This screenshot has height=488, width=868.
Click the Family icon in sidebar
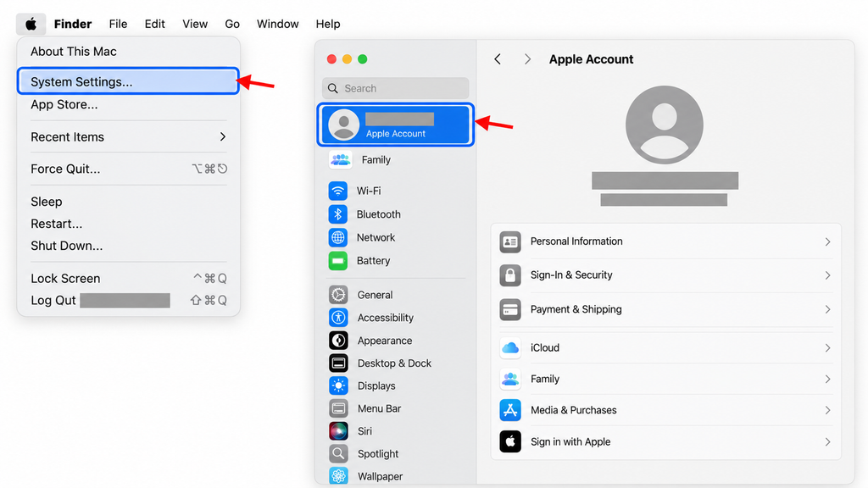click(x=341, y=160)
